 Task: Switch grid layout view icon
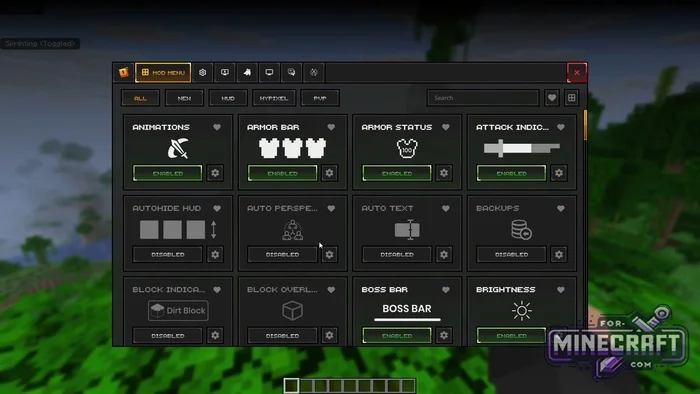pyautogui.click(x=571, y=98)
